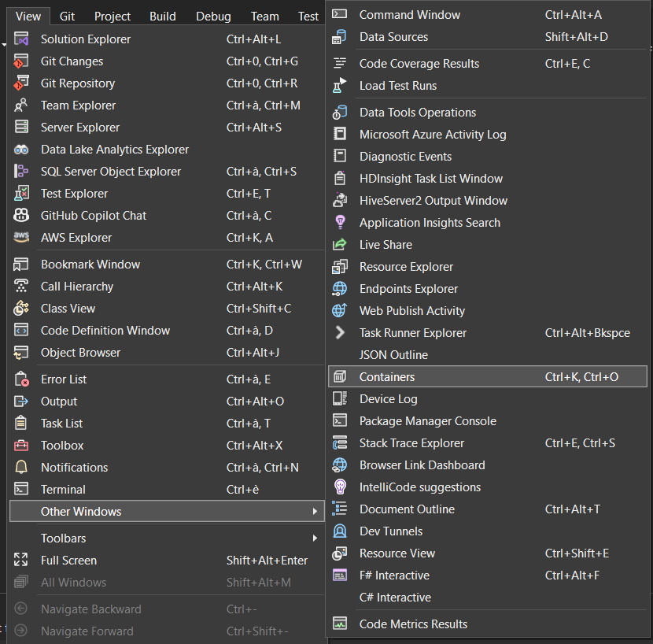The width and height of the screenshot is (653, 644).
Task: Choose Web Publish Activity
Action: click(487, 311)
